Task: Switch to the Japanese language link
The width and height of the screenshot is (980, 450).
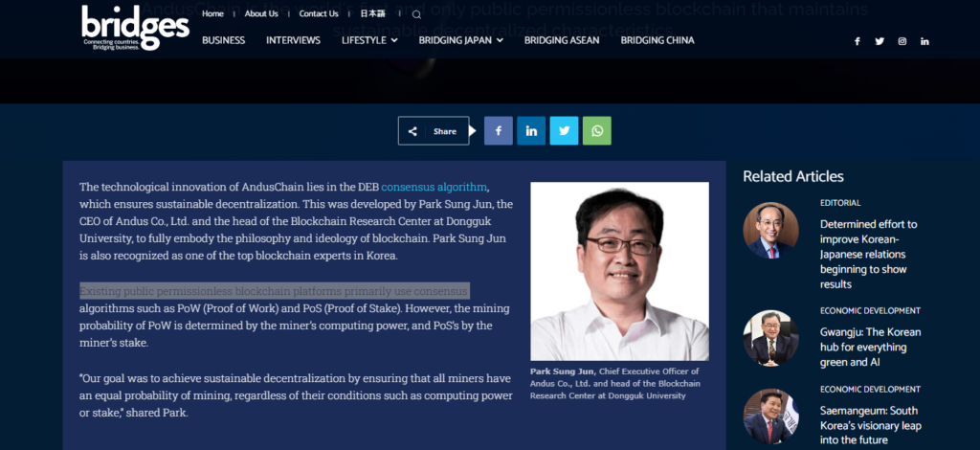Action: point(372,13)
